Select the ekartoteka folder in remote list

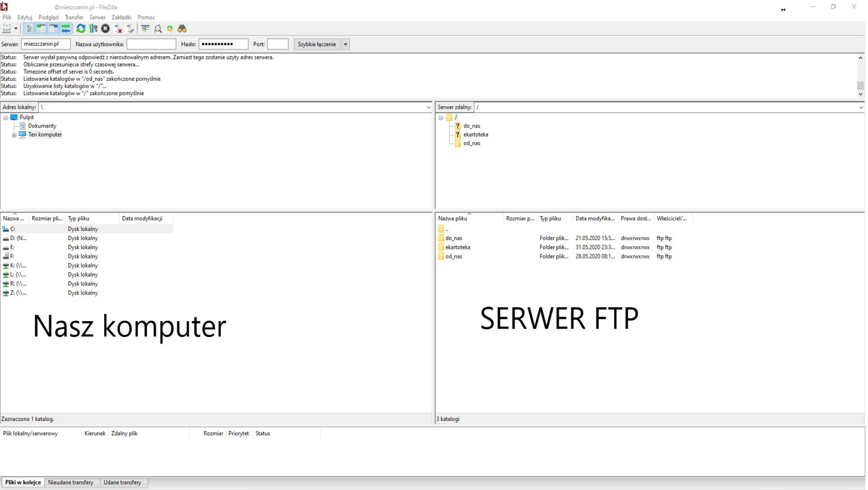[x=457, y=247]
